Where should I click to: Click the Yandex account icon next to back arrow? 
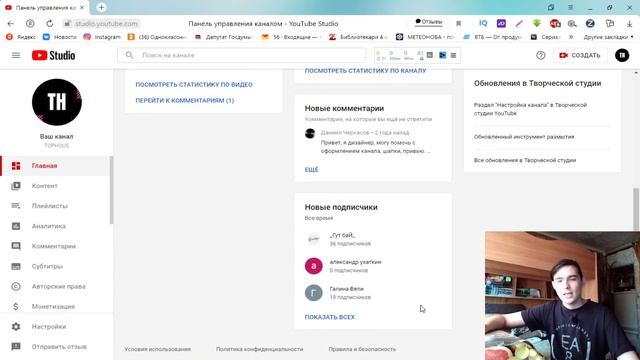[30, 24]
